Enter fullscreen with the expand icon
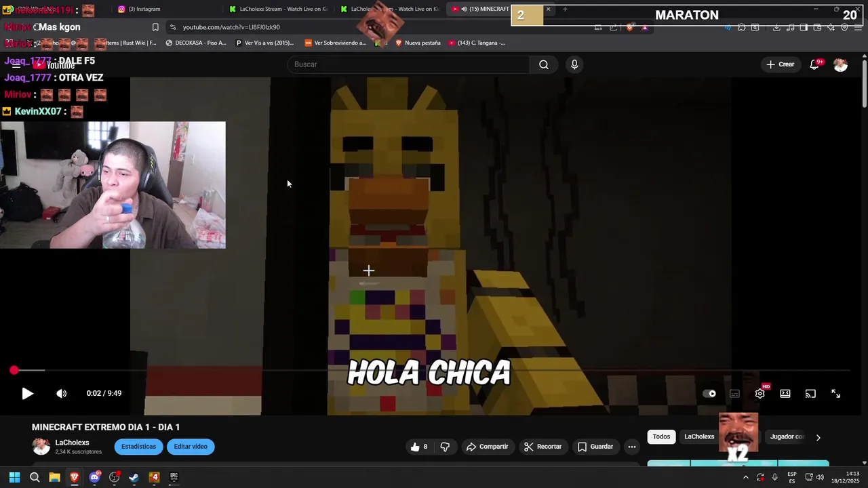The width and height of the screenshot is (868, 488). click(x=836, y=393)
